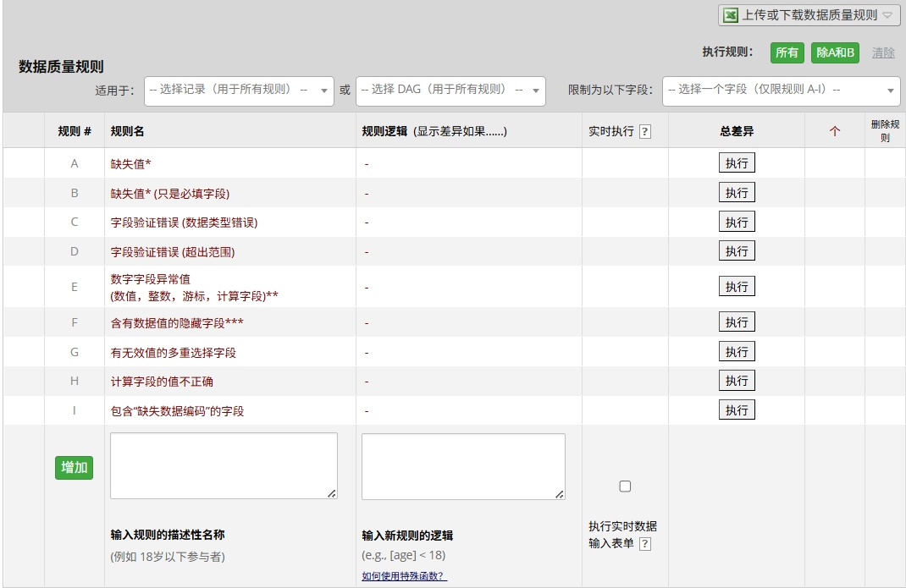Execute rule E 数字字段异常值
906x588 pixels.
[x=737, y=286]
